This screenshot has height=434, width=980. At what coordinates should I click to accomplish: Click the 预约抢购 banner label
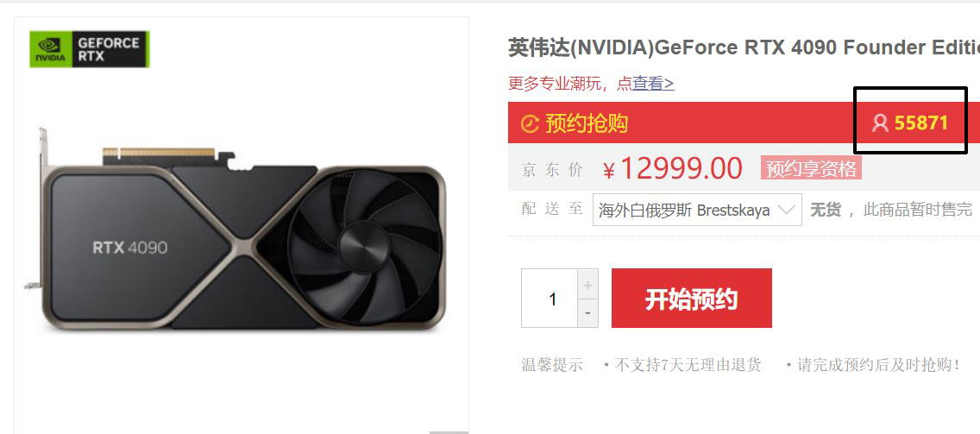[x=587, y=123]
